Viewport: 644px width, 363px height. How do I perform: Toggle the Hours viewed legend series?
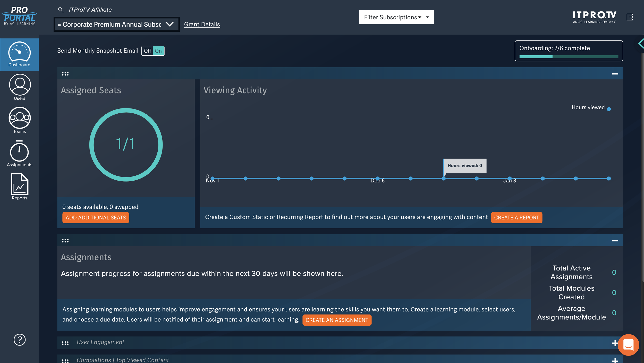coord(591,108)
